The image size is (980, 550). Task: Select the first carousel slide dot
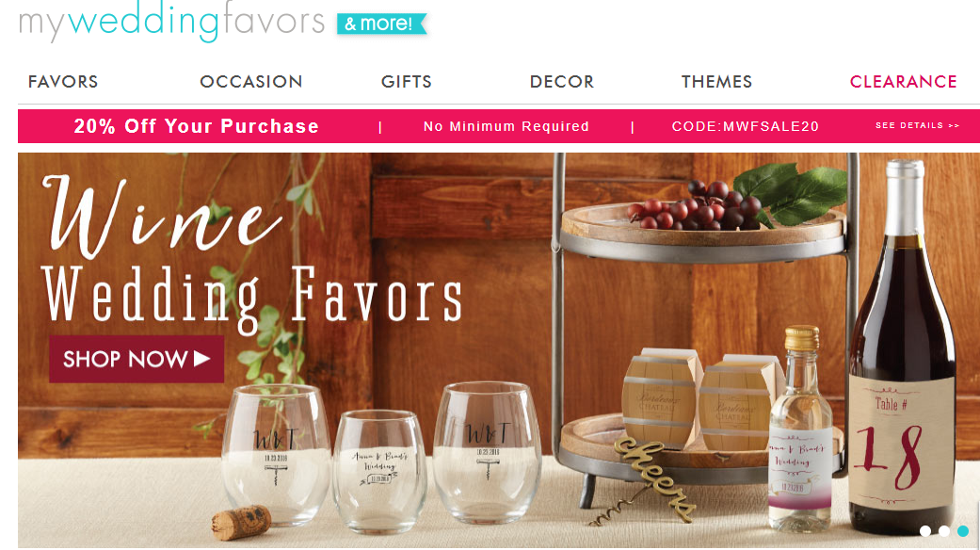(x=925, y=530)
